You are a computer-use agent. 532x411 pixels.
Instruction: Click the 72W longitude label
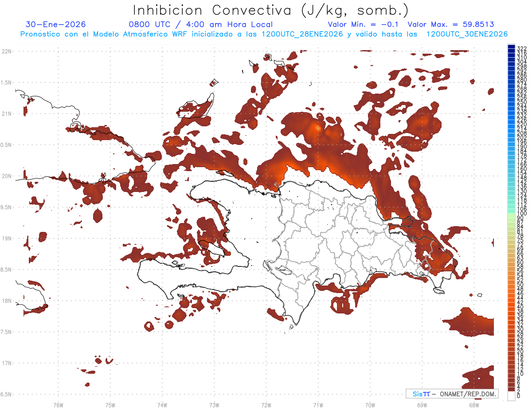pos(266,404)
